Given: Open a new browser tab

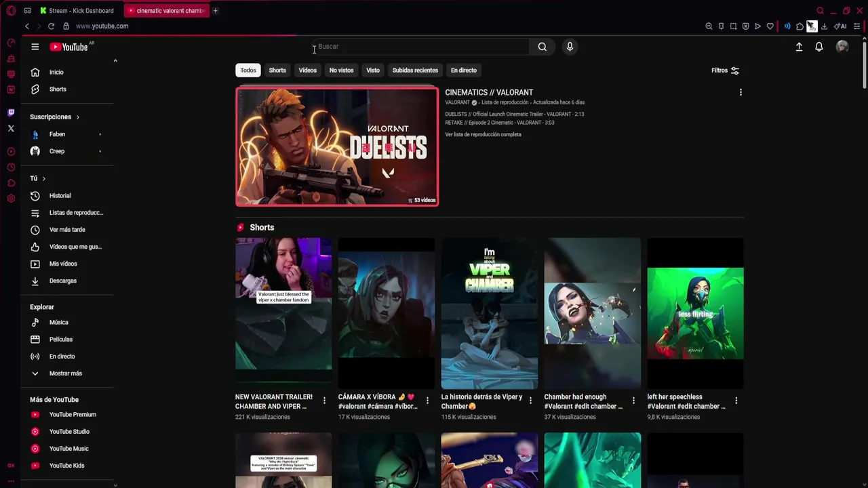Looking at the screenshot, I should pos(215,11).
